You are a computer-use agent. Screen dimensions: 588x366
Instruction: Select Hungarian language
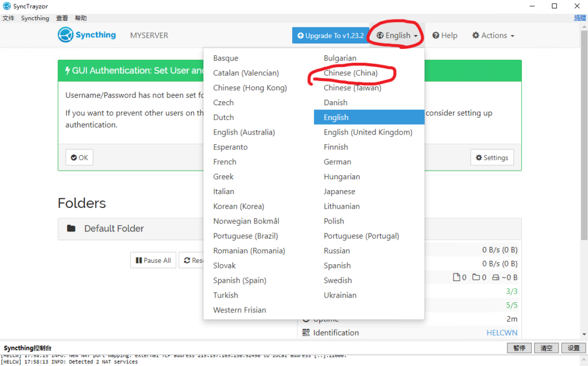(342, 176)
